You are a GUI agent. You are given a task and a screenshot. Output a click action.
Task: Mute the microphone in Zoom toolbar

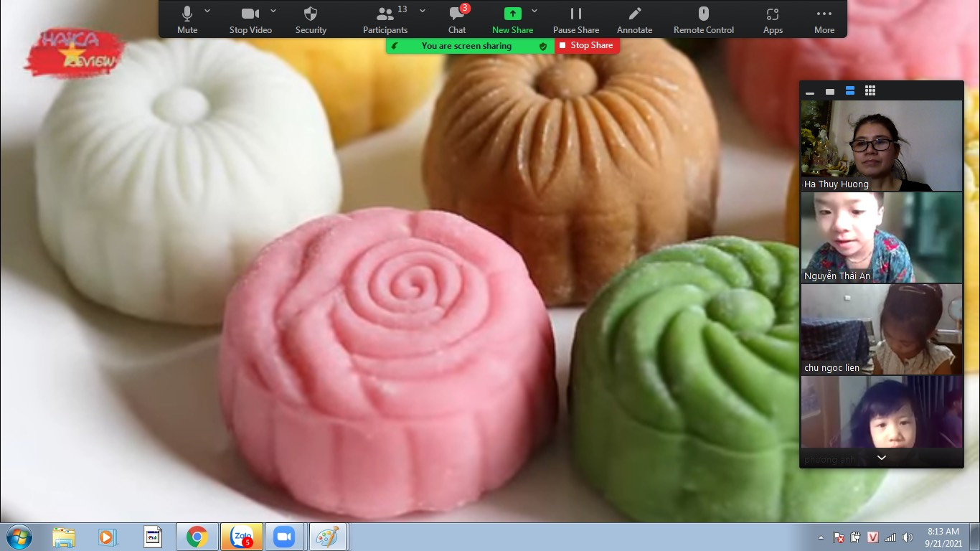click(187, 19)
